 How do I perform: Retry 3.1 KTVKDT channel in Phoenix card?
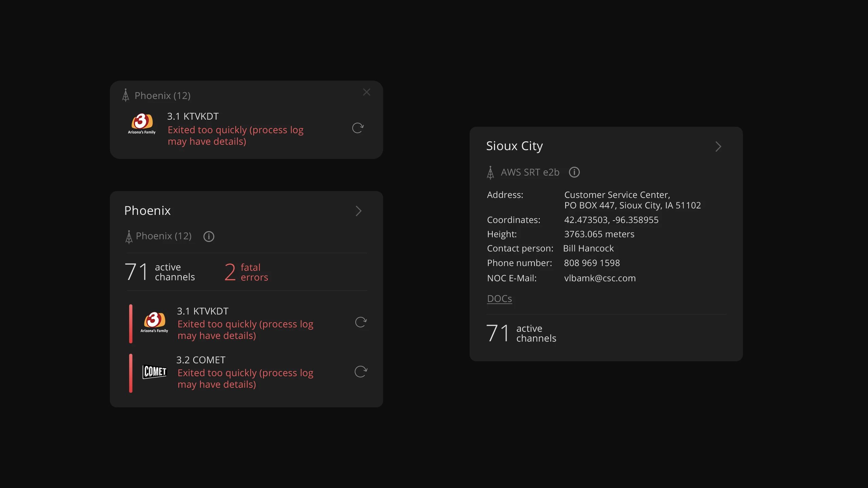point(361,322)
